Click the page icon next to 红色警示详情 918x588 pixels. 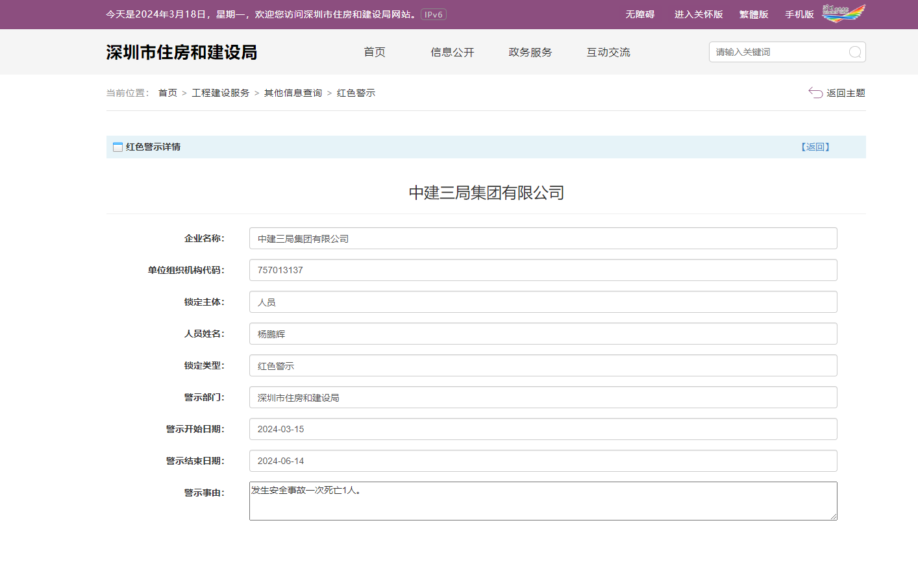(118, 147)
